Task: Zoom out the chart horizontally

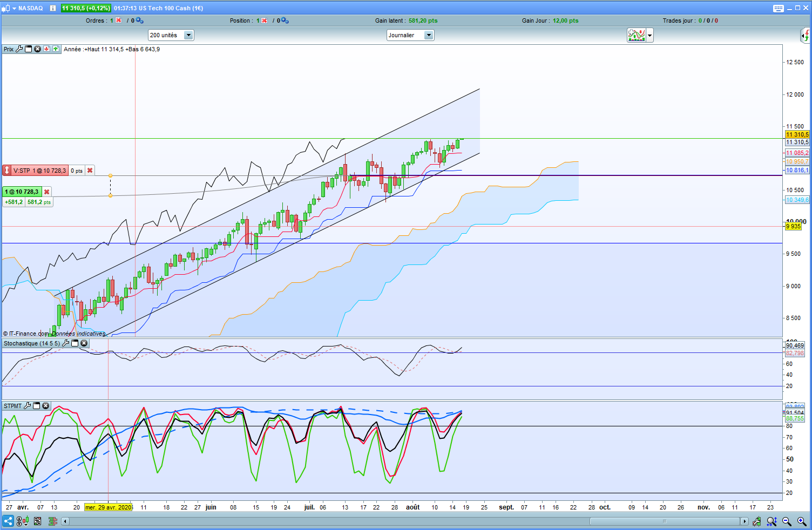Action: [787, 521]
